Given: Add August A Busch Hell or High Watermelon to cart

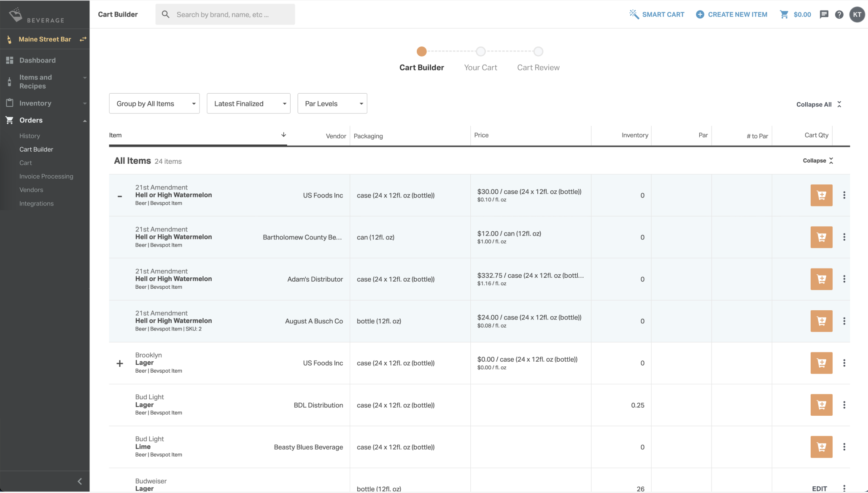Looking at the screenshot, I should coord(821,321).
